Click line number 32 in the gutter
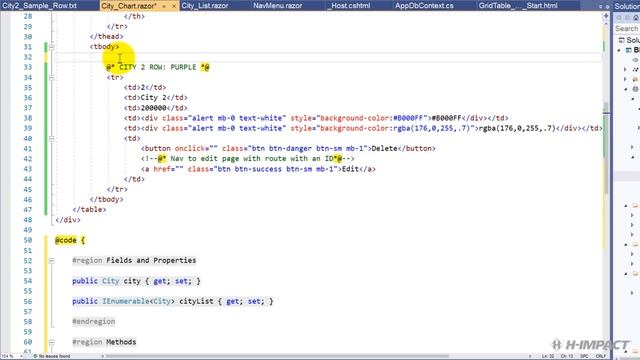 [27, 57]
